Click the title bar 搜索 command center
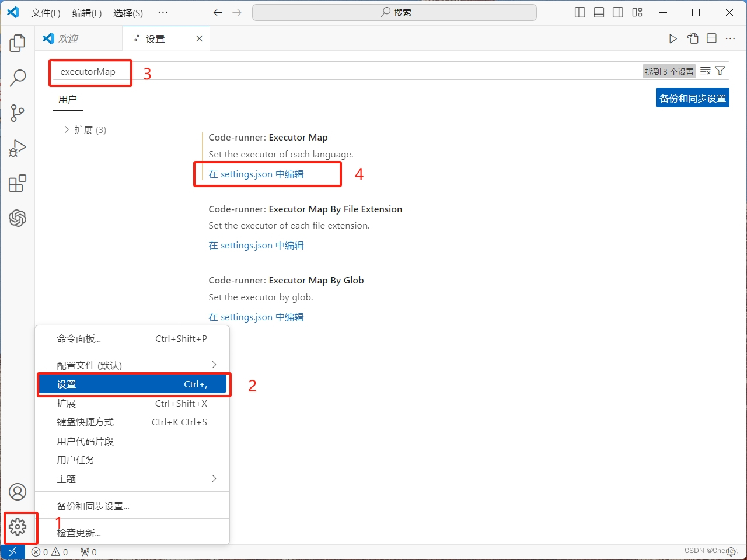This screenshot has width=747, height=560. pyautogui.click(x=395, y=12)
